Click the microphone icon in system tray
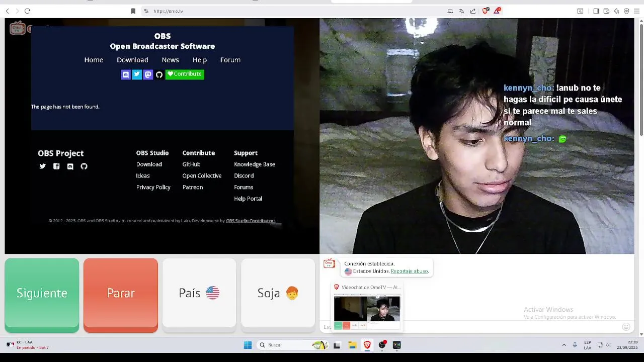The width and height of the screenshot is (644, 362). (x=575, y=345)
